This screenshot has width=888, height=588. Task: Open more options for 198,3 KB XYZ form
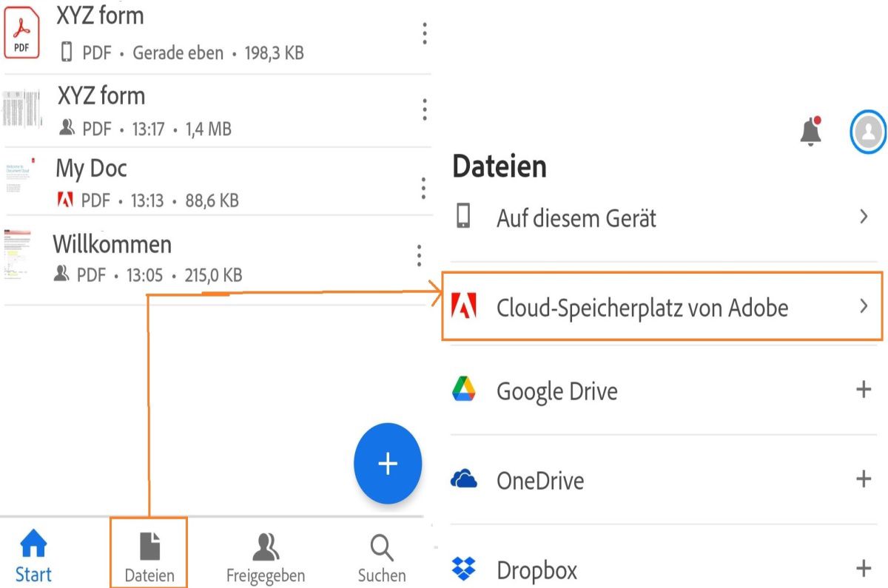coord(424,33)
